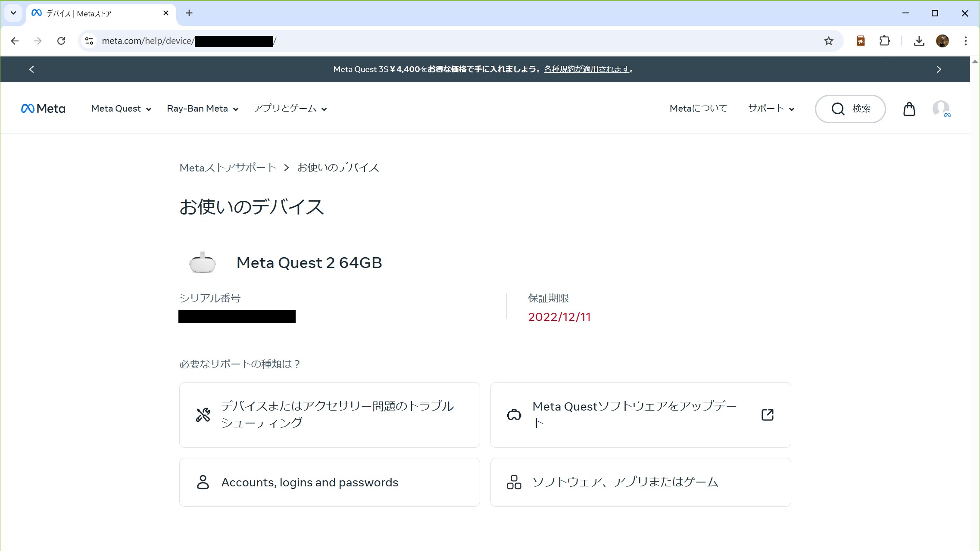Click the page scrollbar up arrow
Screen dimensions: 980x551
(x=975, y=62)
